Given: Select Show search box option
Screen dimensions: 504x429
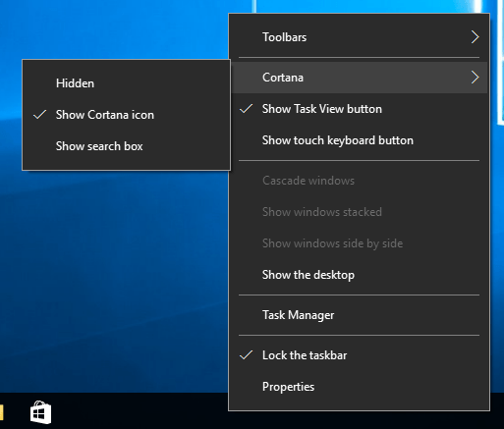Looking at the screenshot, I should [126, 146].
